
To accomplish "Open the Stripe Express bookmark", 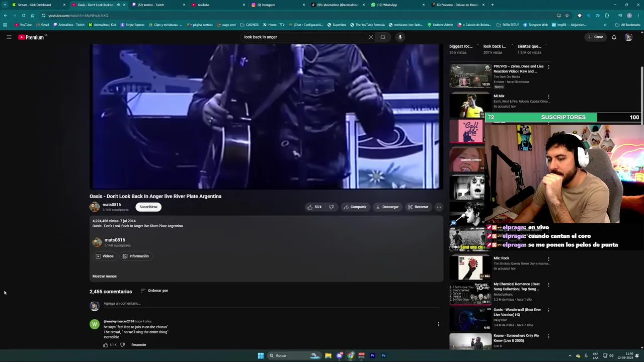I will 132,25.
